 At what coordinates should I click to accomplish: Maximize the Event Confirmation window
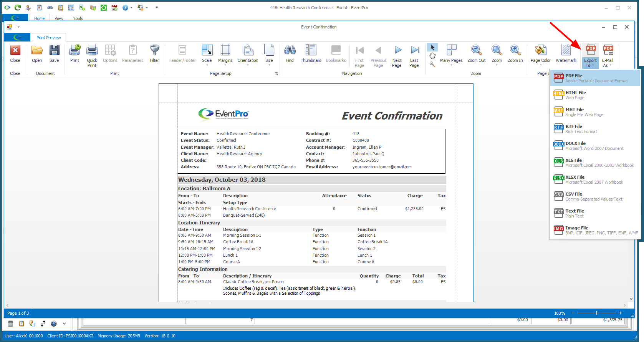tap(615, 27)
